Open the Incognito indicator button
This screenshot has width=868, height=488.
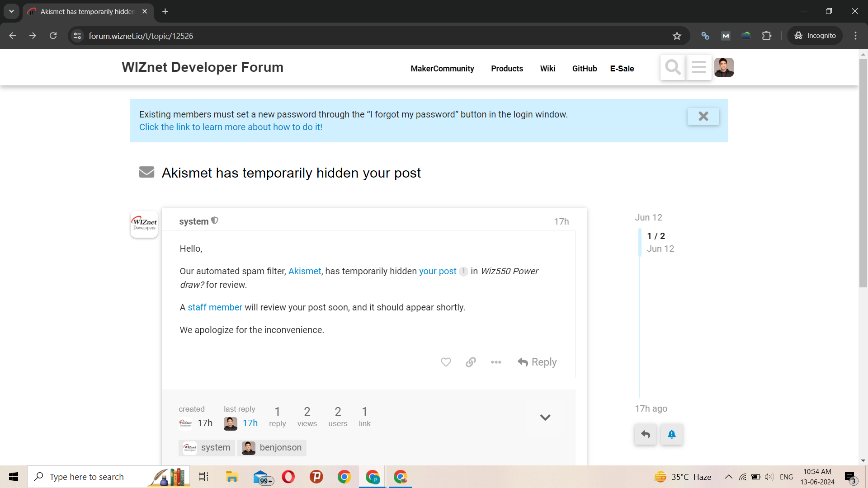click(815, 36)
